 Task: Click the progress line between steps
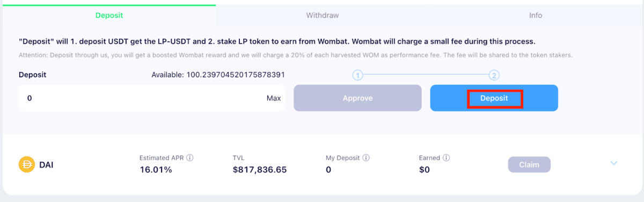426,75
